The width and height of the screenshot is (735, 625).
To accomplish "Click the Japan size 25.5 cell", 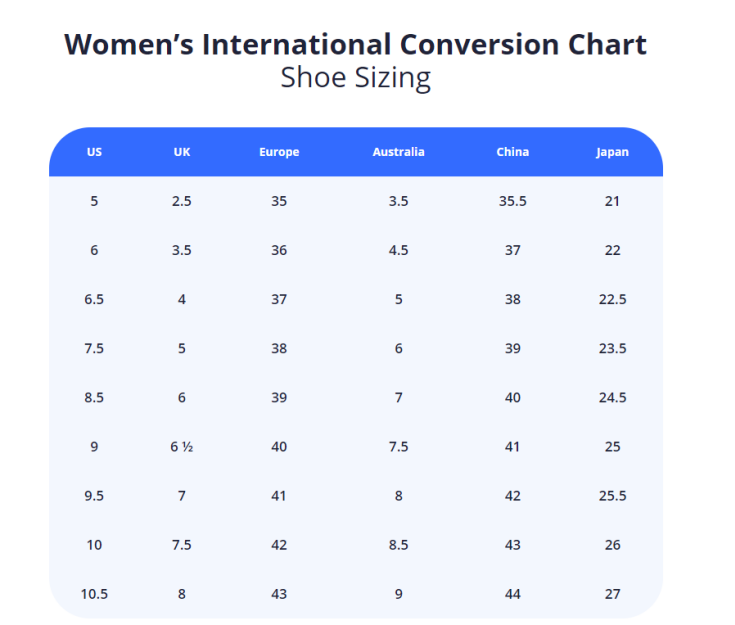I will (612, 496).
